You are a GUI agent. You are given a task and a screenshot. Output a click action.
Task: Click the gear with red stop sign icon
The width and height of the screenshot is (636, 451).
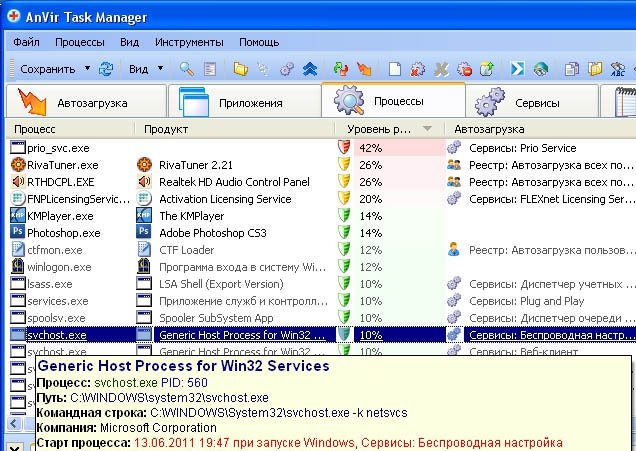point(464,69)
